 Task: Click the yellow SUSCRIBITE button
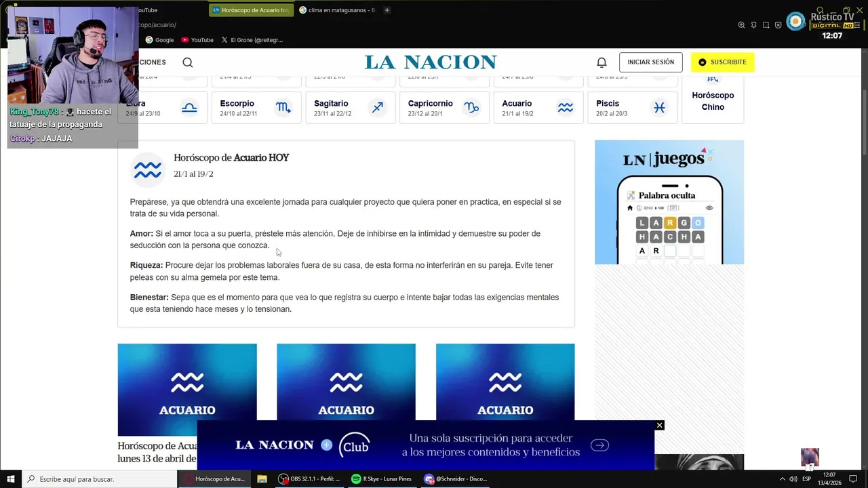click(x=722, y=62)
